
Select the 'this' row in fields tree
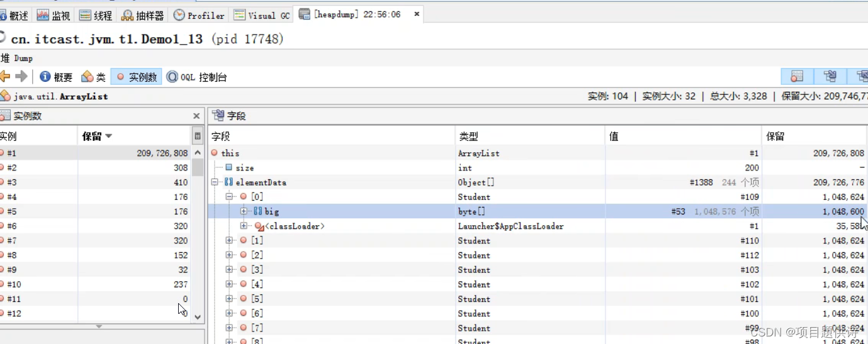click(538, 153)
